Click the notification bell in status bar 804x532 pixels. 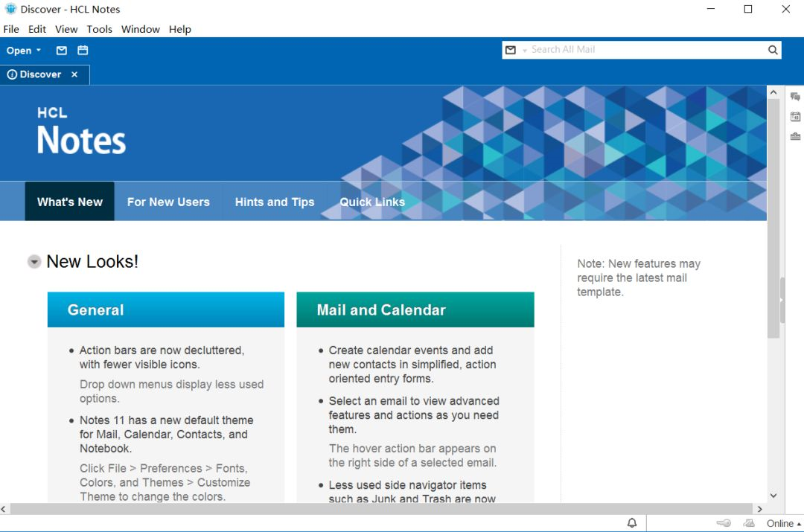632,523
